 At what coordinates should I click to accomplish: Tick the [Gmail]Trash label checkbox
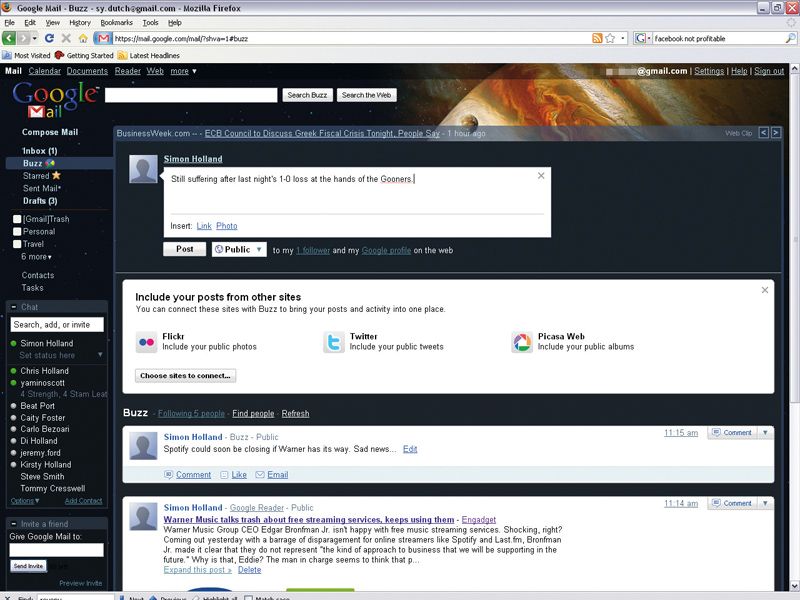[17, 219]
